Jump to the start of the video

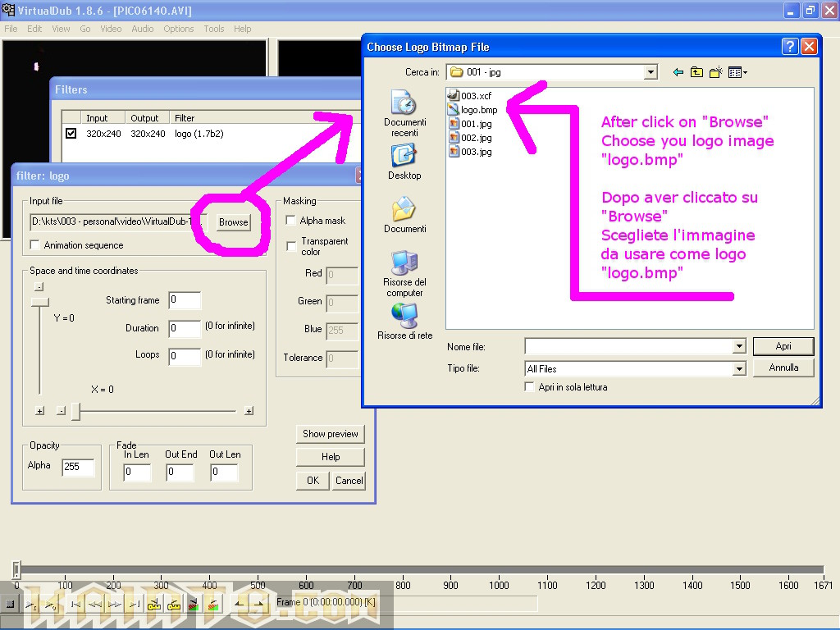pos(75,605)
